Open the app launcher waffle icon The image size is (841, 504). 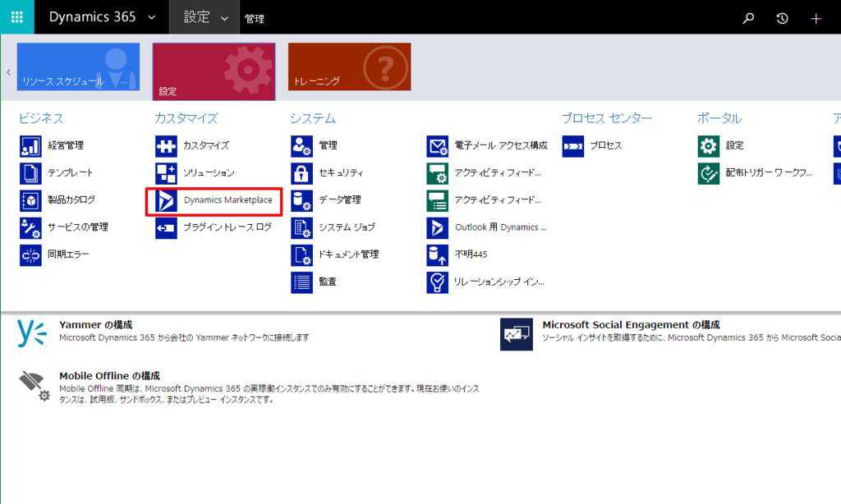click(17, 17)
